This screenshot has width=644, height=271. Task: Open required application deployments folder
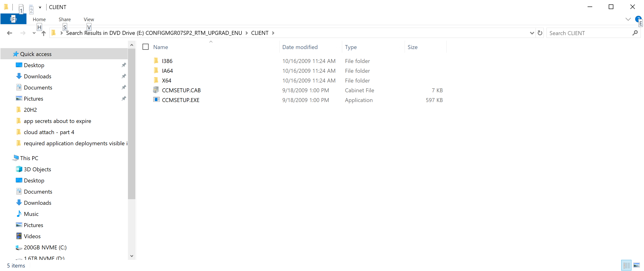75,143
